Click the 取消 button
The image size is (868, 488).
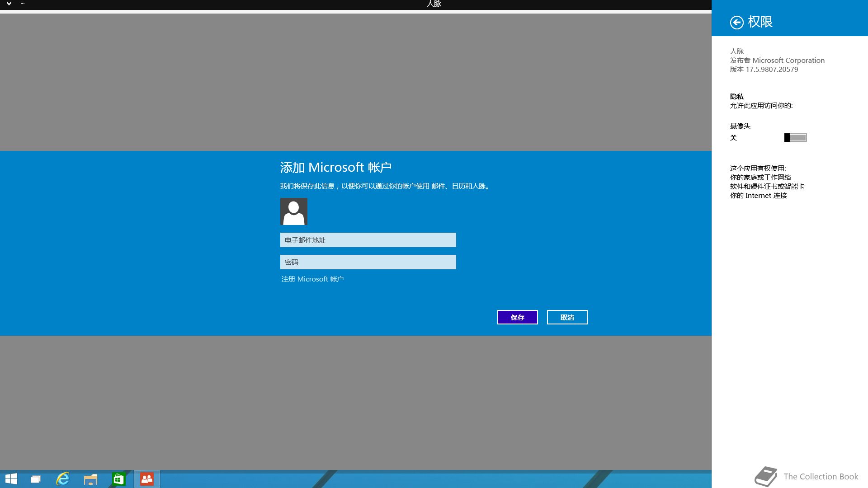(x=567, y=317)
